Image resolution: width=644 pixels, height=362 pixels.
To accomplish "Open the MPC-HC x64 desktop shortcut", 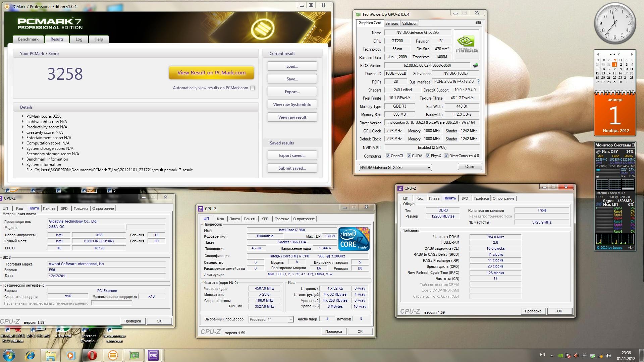I will click(38, 333).
